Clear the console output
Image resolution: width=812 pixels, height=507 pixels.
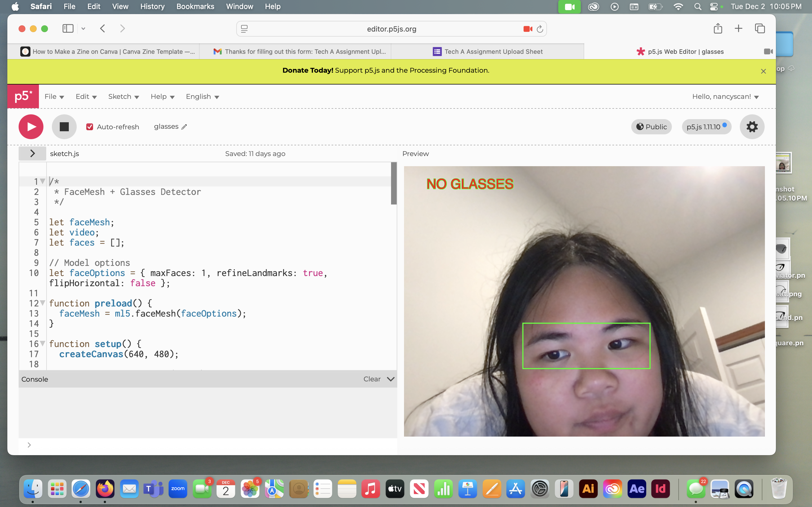coord(371,379)
